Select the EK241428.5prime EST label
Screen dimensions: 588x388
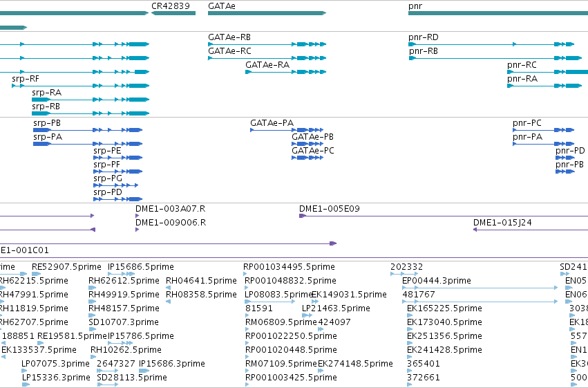(x=444, y=350)
